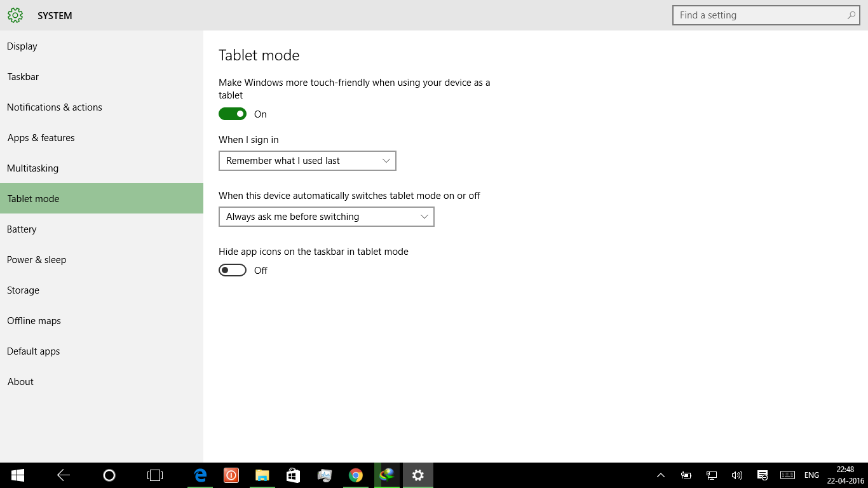Enable Hide app icons on taskbar toggle
The image size is (868, 488).
pyautogui.click(x=233, y=271)
